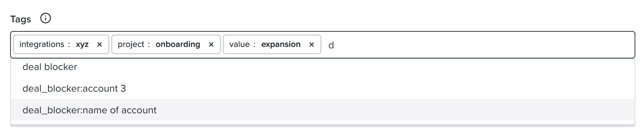The image size is (644, 140).
Task: Click the 'integrations' tag key text
Action: [x=42, y=44]
